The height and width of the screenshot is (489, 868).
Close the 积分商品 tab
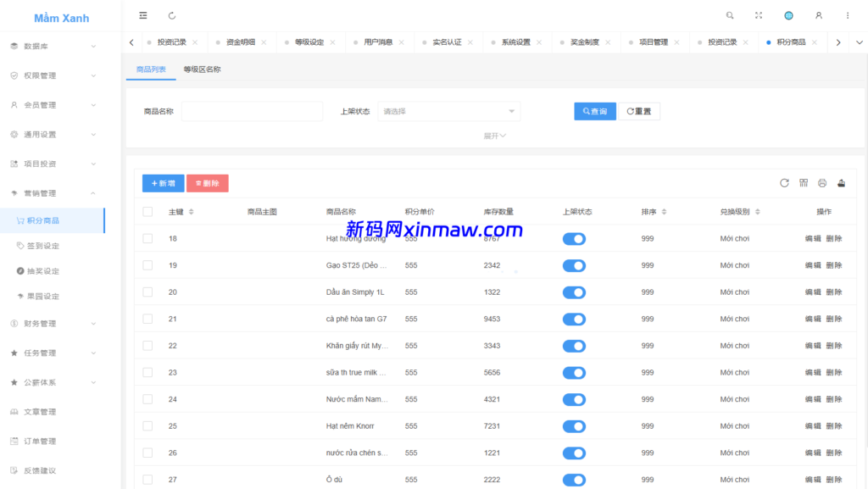click(815, 42)
